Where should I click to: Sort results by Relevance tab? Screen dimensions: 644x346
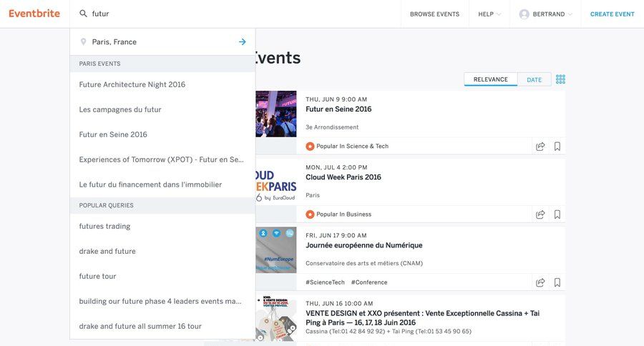pos(490,79)
